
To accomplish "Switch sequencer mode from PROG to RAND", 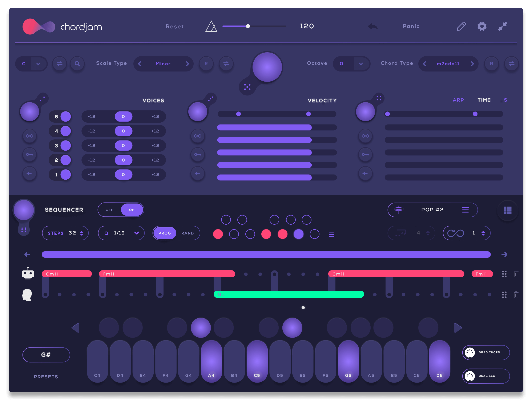I will click(188, 233).
